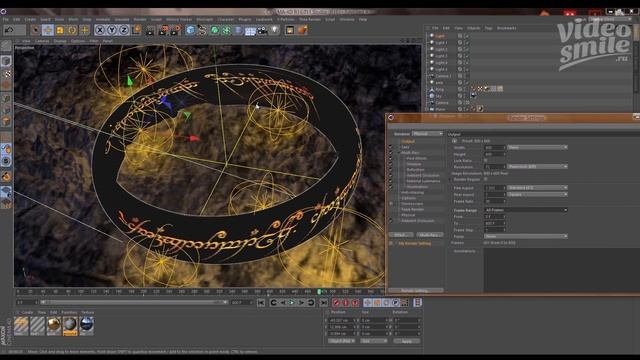Image resolution: width=640 pixels, height=360 pixels.
Task: Toggle Position keyframe recording icon
Action: pos(368,303)
